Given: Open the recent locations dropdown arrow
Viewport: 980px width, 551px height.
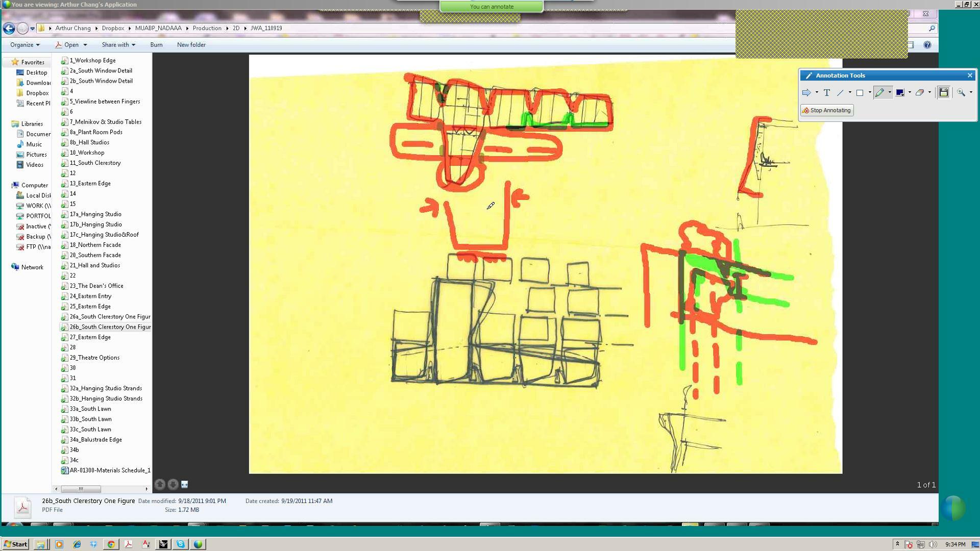Looking at the screenshot, I should [32, 29].
